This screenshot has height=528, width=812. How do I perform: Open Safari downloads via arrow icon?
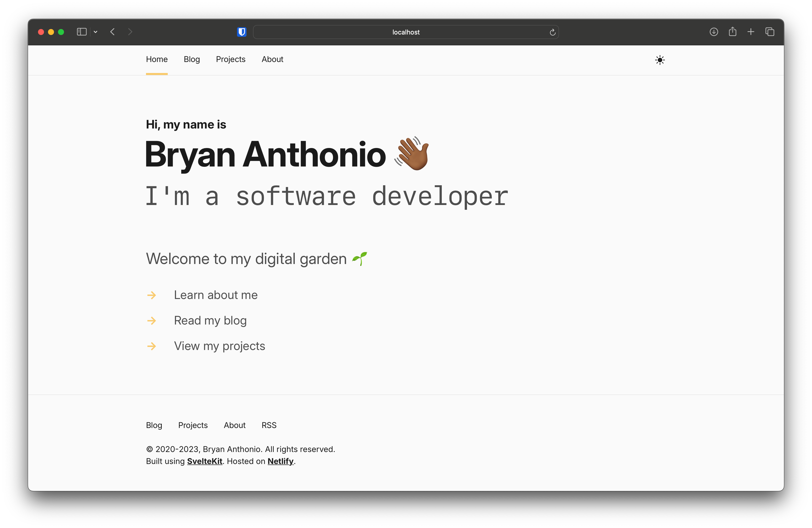coord(713,32)
